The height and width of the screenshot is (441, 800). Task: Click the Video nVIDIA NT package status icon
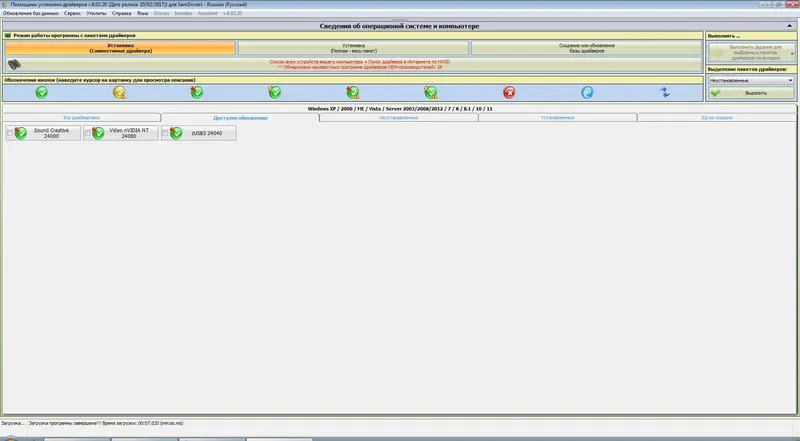(x=98, y=133)
